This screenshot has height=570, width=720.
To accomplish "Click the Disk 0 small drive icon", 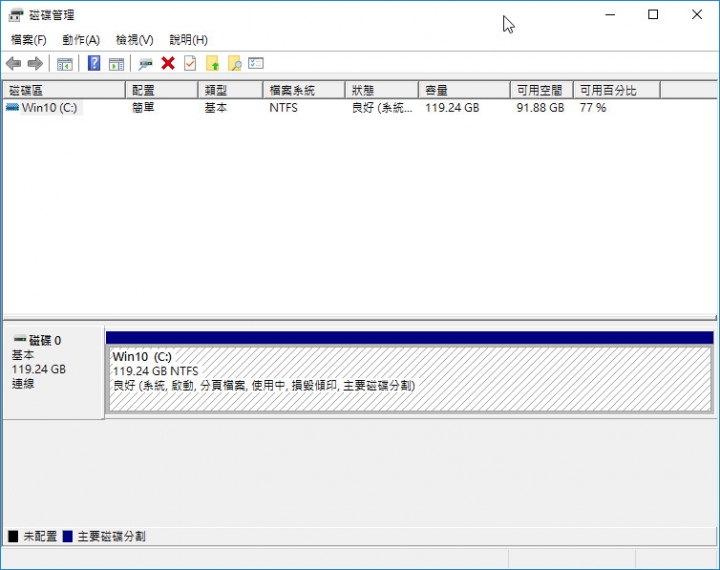I will coord(20,339).
